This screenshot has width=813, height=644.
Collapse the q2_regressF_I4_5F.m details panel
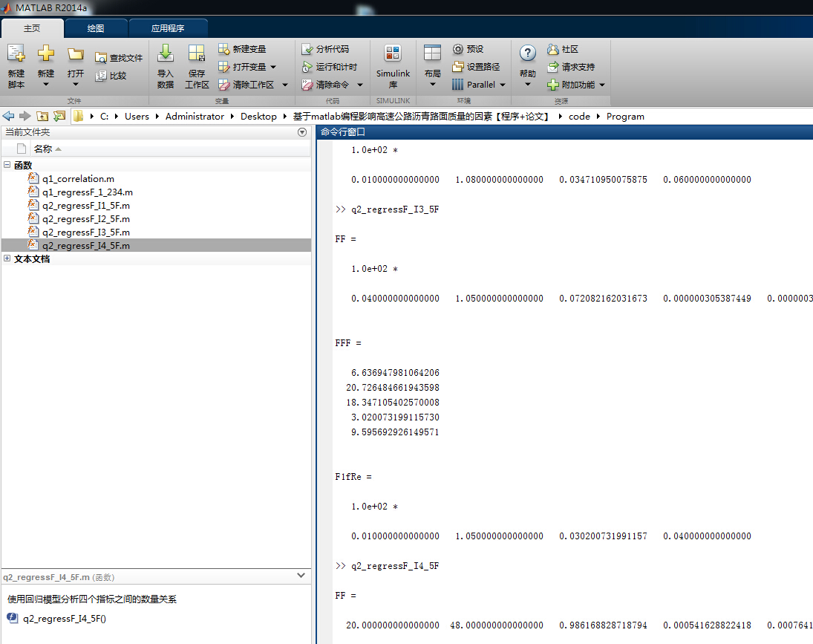point(301,576)
